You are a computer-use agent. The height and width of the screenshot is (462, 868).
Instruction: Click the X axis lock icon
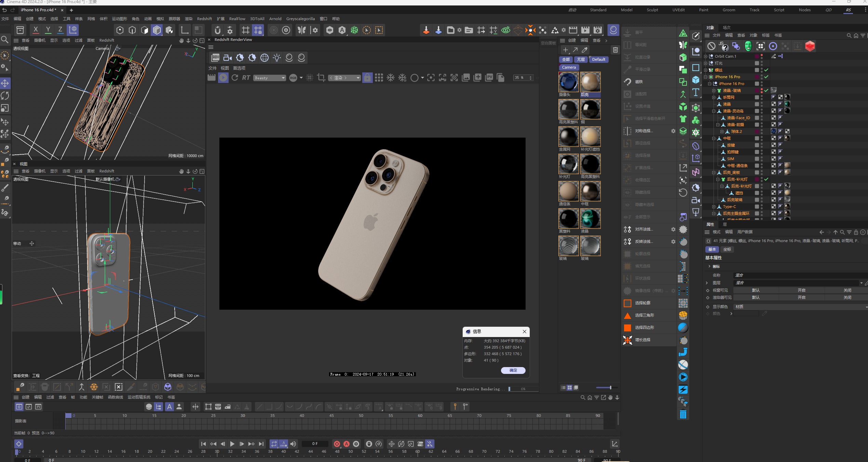36,30
